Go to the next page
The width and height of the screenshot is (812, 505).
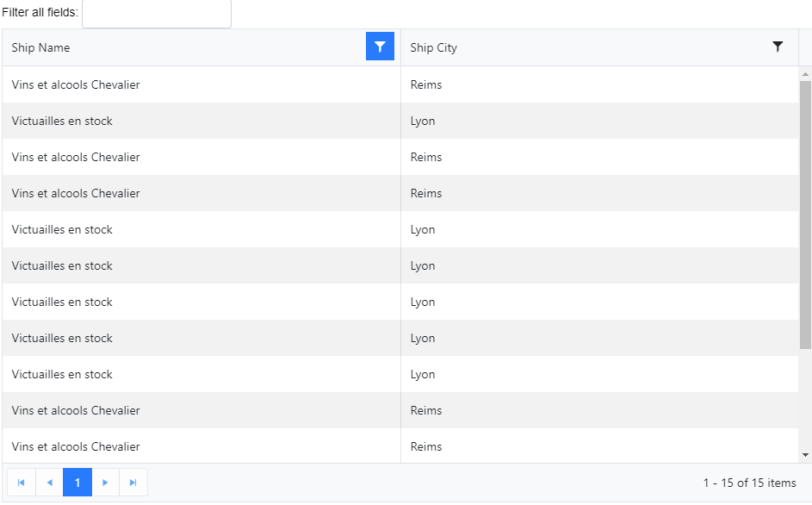tap(105, 483)
